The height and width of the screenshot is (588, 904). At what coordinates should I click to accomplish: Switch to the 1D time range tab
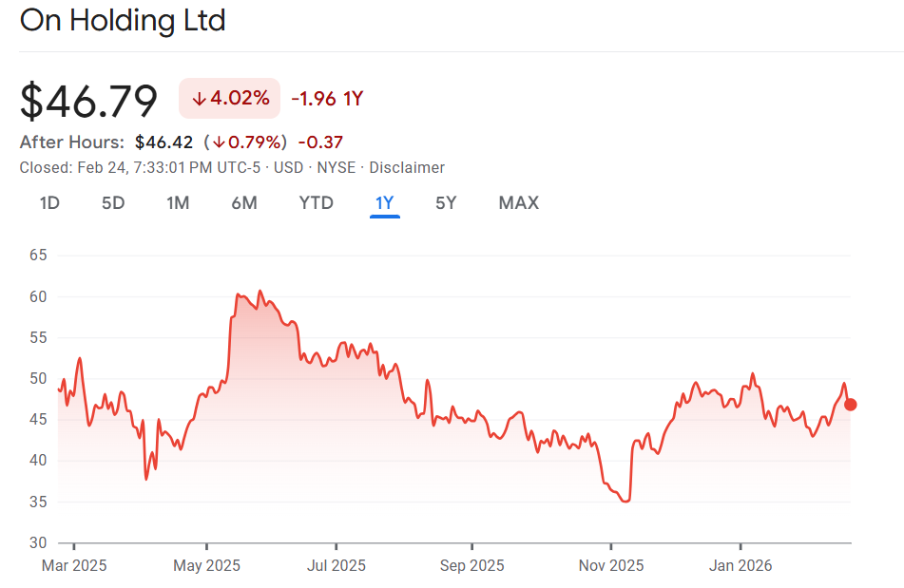click(x=49, y=202)
